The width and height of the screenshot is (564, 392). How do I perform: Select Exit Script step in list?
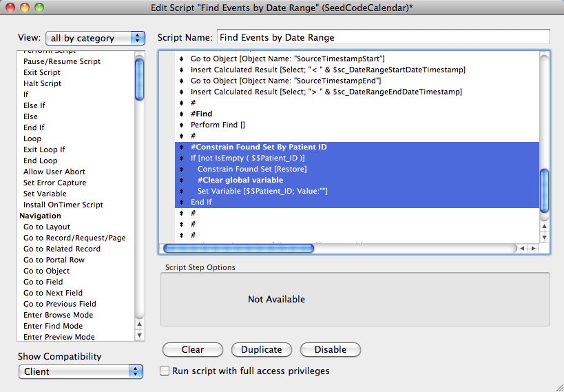coord(42,72)
